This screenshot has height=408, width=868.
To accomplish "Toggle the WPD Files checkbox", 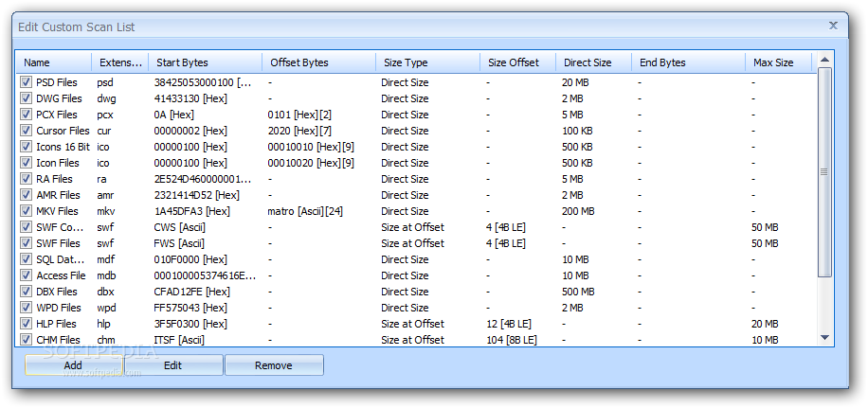I will pyautogui.click(x=26, y=308).
